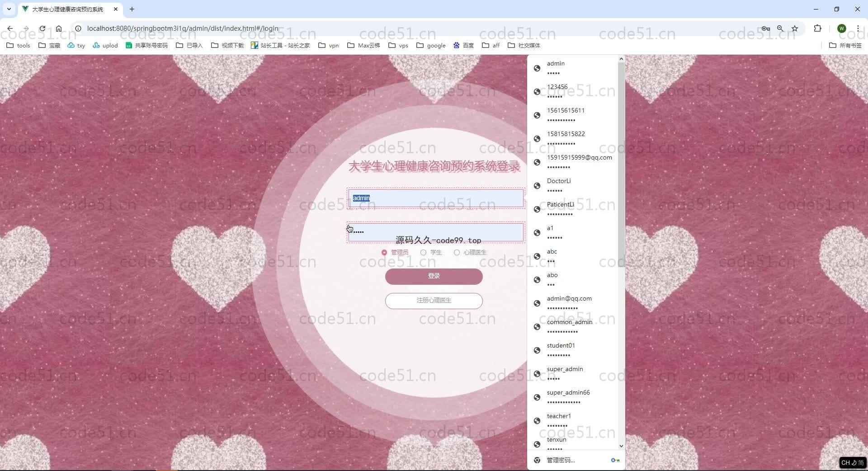Image resolution: width=868 pixels, height=471 pixels.
Task: Click the password input field
Action: 436,232
